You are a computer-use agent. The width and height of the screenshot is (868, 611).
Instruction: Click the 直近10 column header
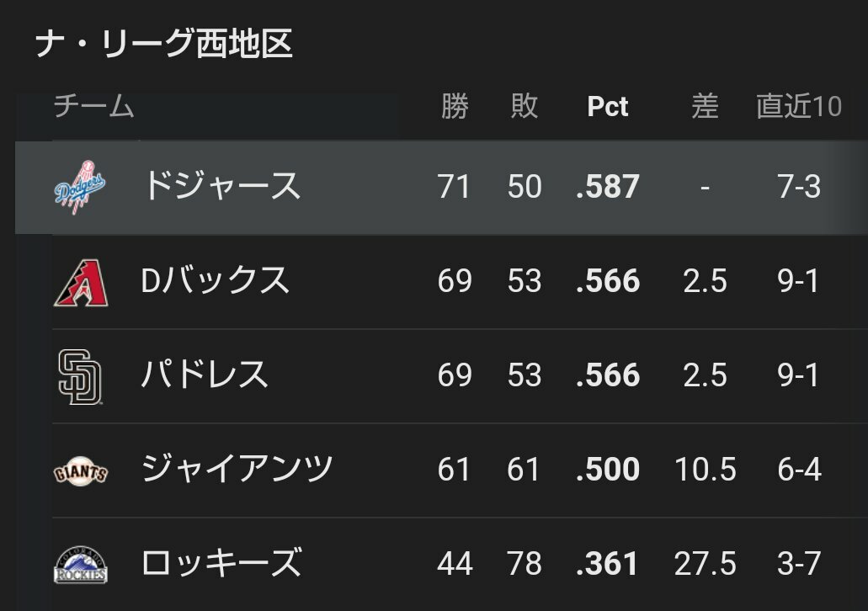tap(799, 106)
